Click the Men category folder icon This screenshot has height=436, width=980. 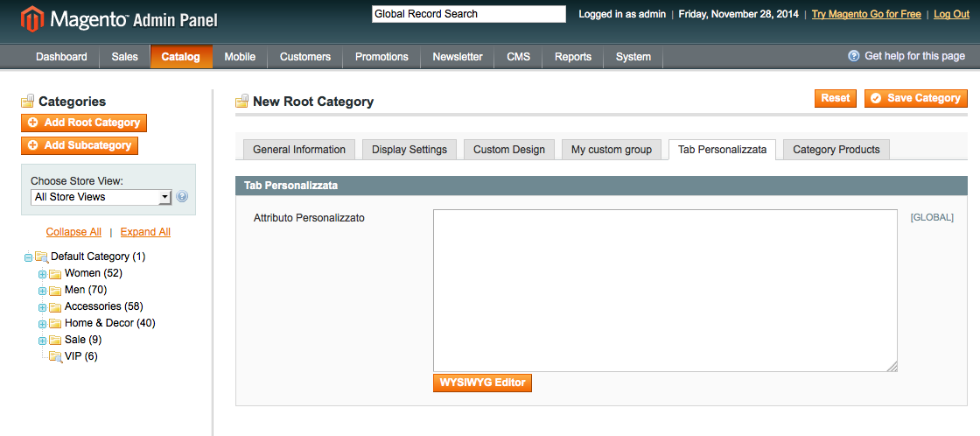(56, 291)
